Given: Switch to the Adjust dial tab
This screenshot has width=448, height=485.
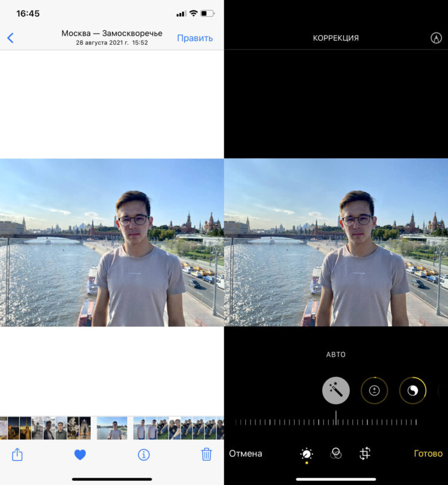Looking at the screenshot, I should (307, 454).
